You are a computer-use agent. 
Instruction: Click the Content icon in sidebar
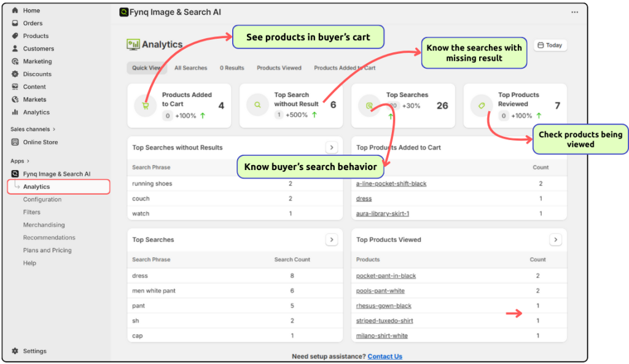(x=15, y=87)
